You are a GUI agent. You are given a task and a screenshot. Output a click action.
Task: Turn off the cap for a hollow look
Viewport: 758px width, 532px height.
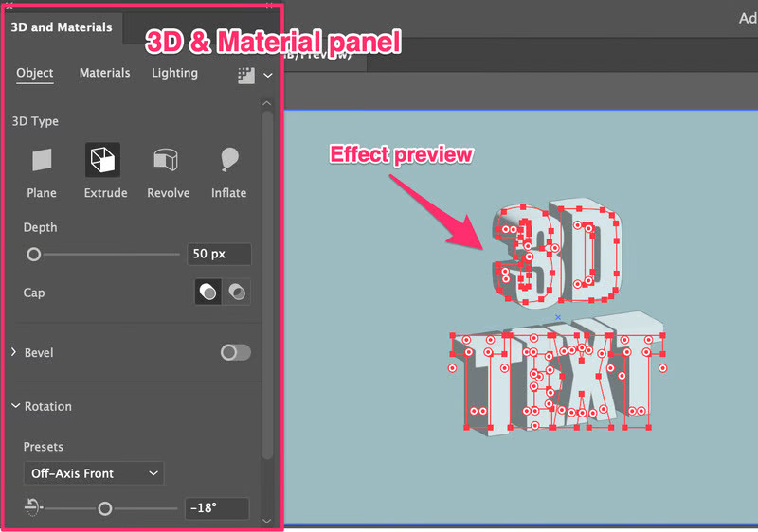(237, 293)
